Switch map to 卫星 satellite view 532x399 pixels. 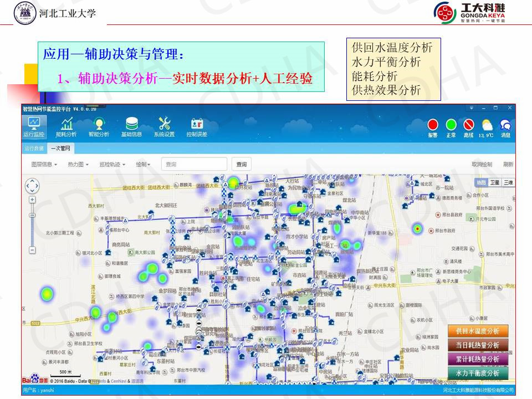coord(494,182)
